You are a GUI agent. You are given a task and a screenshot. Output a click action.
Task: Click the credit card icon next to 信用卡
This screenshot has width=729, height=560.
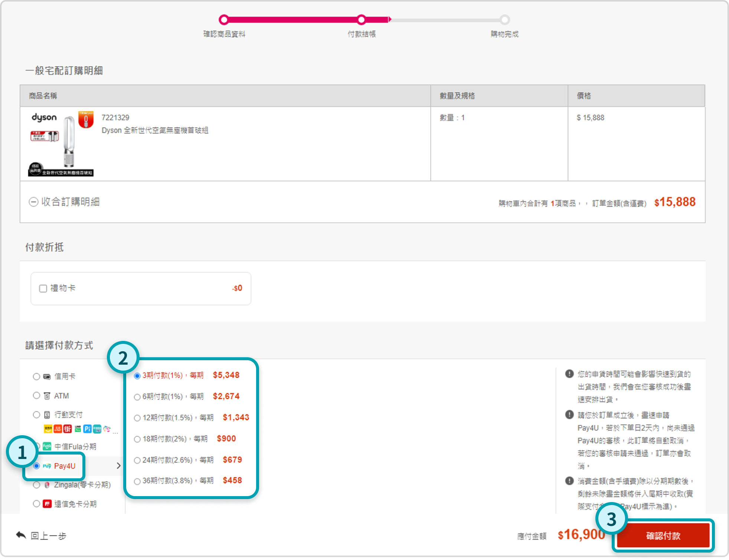tap(47, 377)
